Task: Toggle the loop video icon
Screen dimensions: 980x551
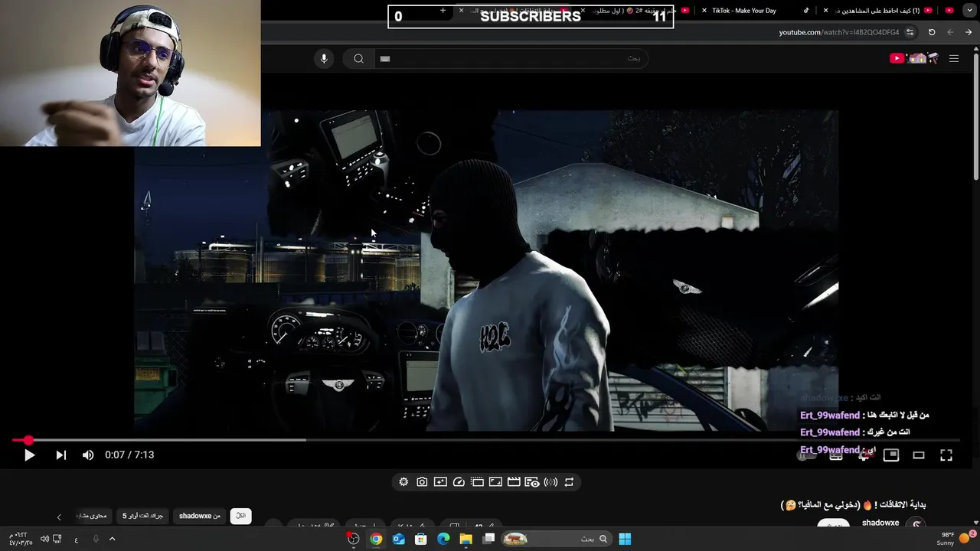Action: [569, 482]
